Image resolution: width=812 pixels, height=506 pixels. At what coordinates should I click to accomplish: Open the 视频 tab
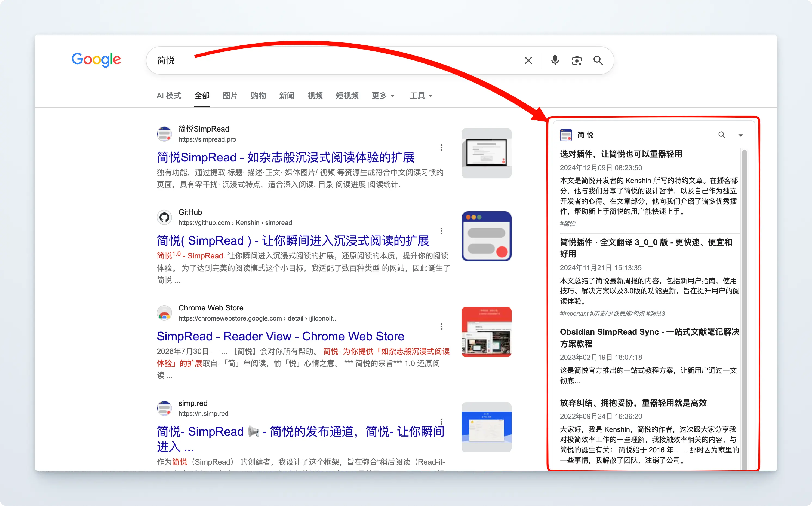tap(315, 96)
